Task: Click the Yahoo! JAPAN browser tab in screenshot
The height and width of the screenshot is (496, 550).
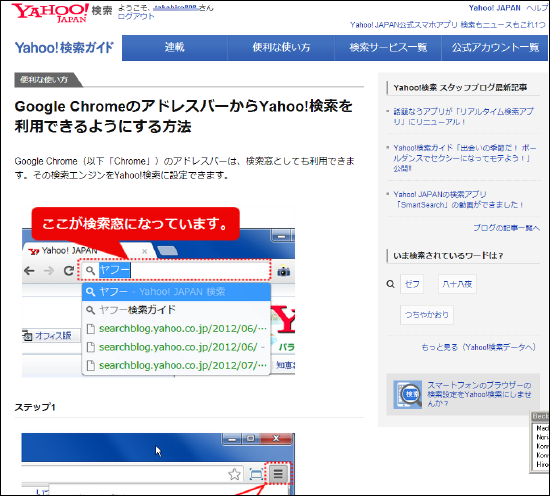Action: [88, 250]
